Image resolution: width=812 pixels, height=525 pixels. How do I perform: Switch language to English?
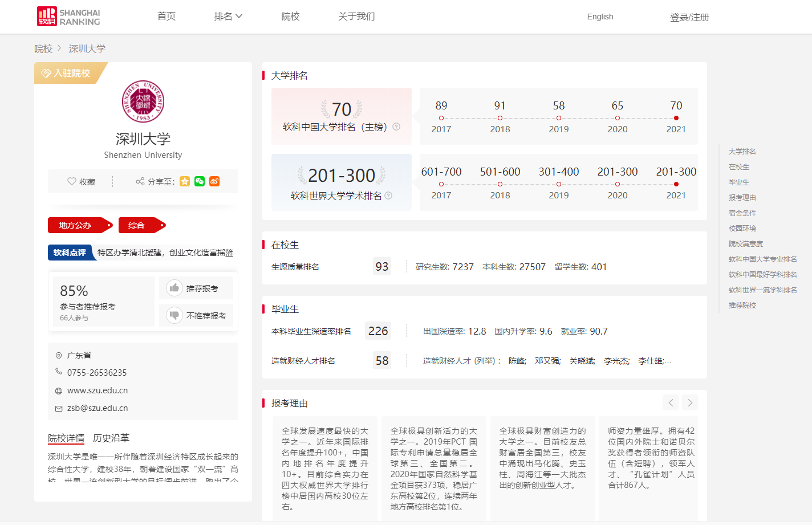pos(600,17)
